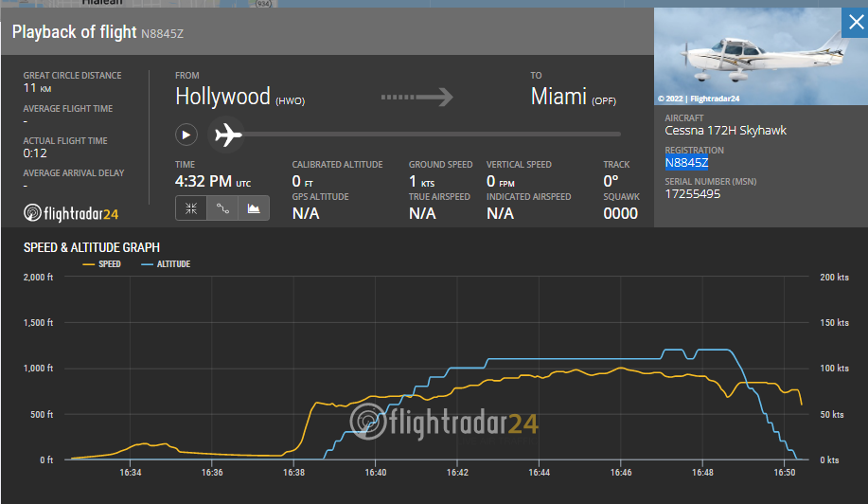Toggle the speed and altitude graph icon
Screen dimensions: 868x504
pyautogui.click(x=254, y=208)
